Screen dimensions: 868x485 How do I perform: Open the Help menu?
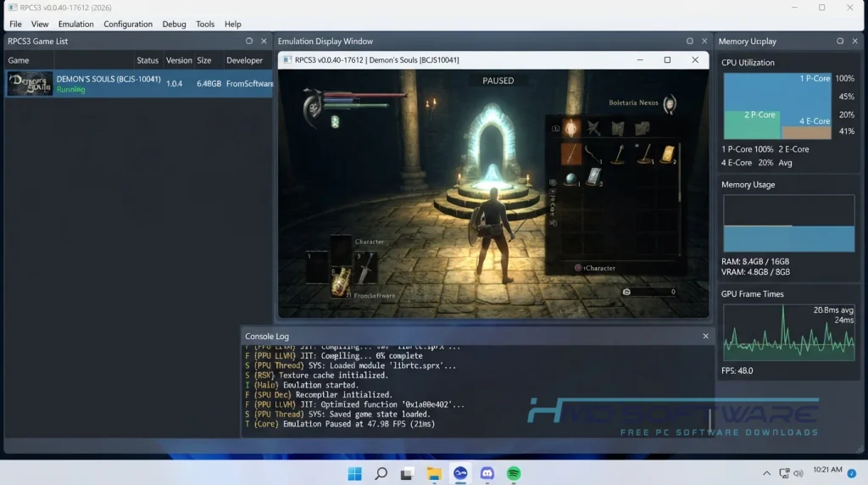(x=232, y=24)
